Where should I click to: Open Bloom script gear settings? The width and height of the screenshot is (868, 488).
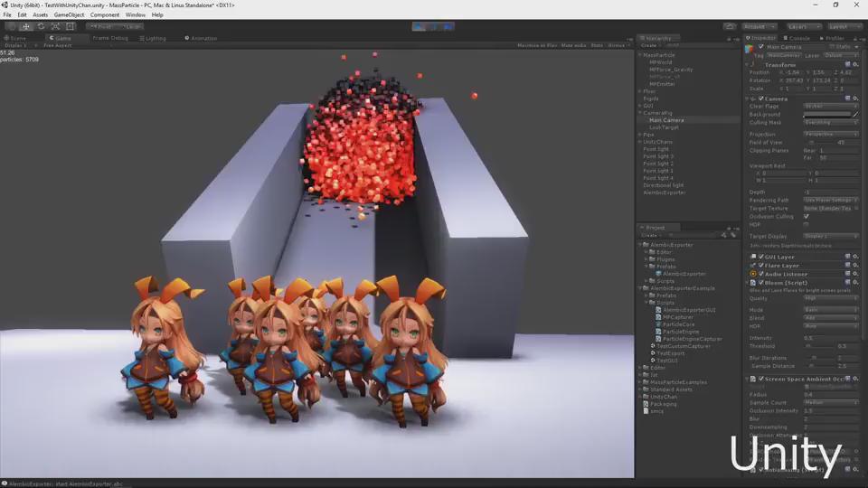[x=855, y=283]
